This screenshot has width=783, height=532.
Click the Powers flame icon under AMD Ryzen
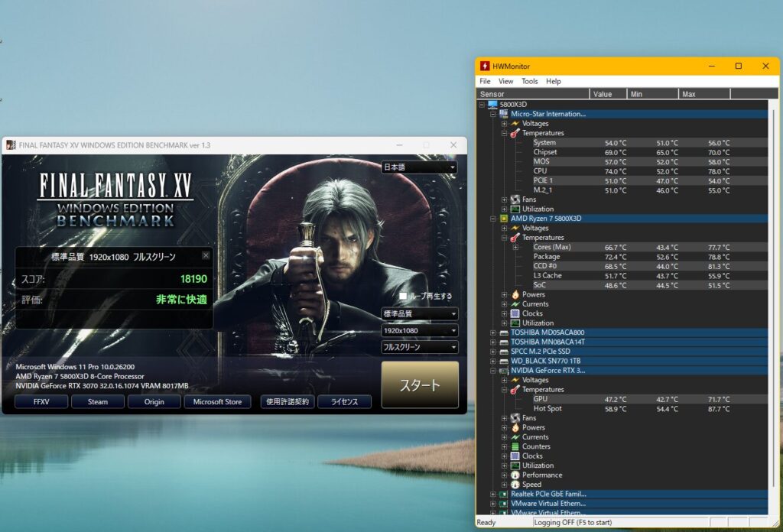515,294
